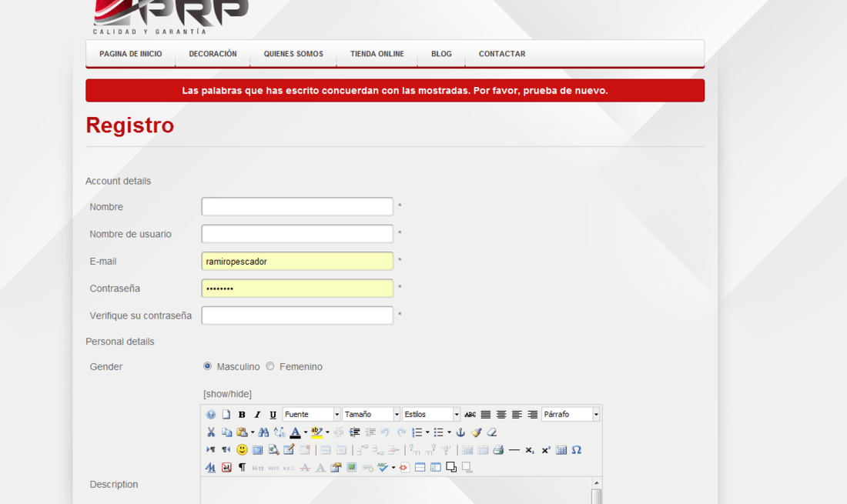Select the Femenino gender option
The height and width of the screenshot is (504, 847).
click(270, 365)
